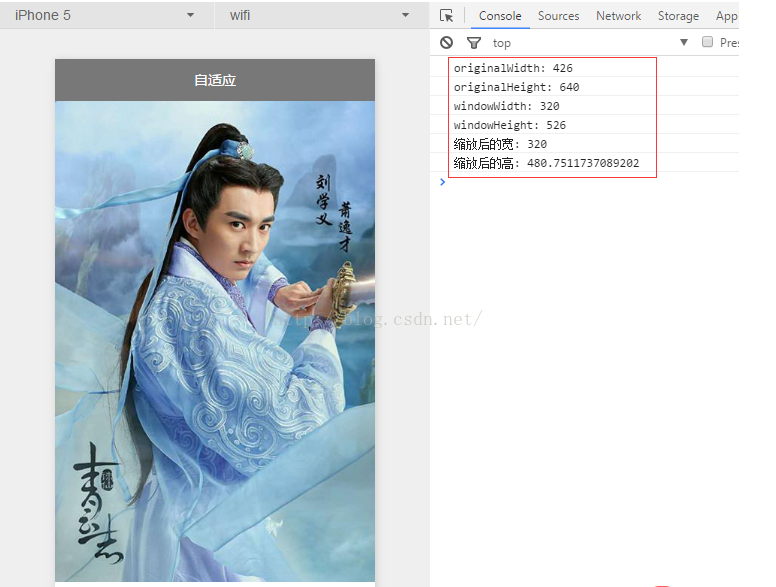Toggle the Preserve log checkbox
The image size is (776, 587).
coord(707,42)
